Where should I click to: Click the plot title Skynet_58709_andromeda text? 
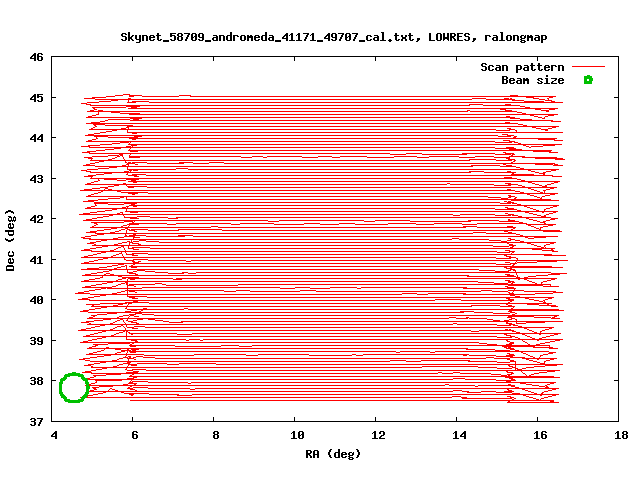click(x=333, y=38)
